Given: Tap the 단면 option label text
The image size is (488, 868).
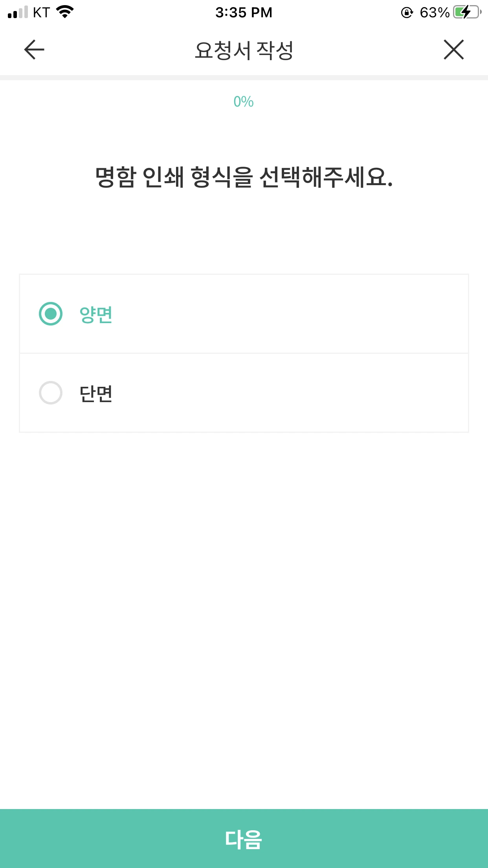Looking at the screenshot, I should click(96, 394).
